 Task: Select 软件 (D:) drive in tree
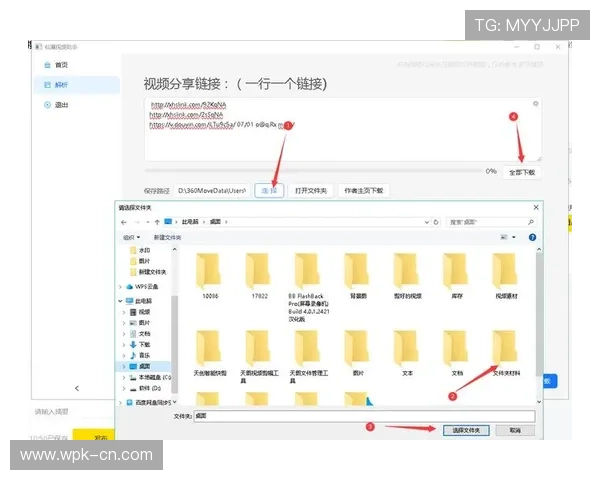[x=145, y=388]
